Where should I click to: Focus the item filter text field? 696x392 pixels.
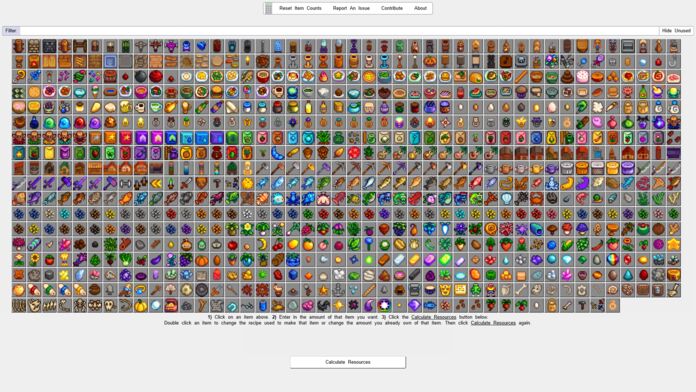pyautogui.click(x=340, y=31)
